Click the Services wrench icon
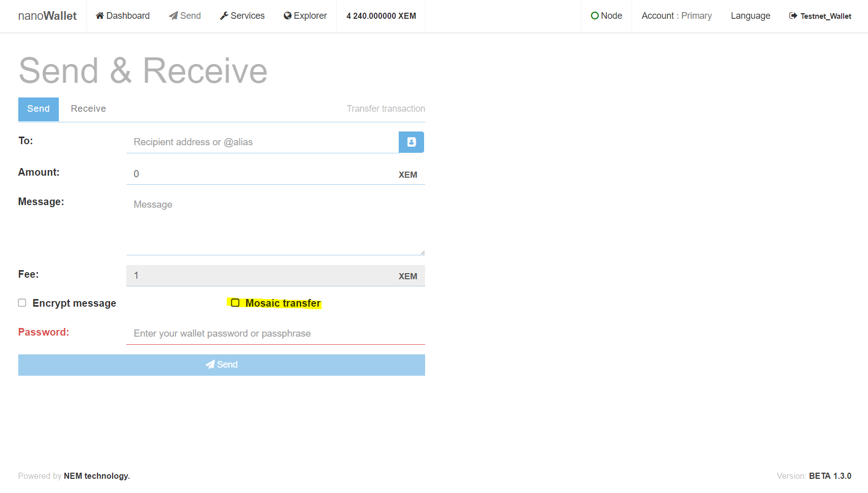The height and width of the screenshot is (493, 868). pyautogui.click(x=224, y=16)
